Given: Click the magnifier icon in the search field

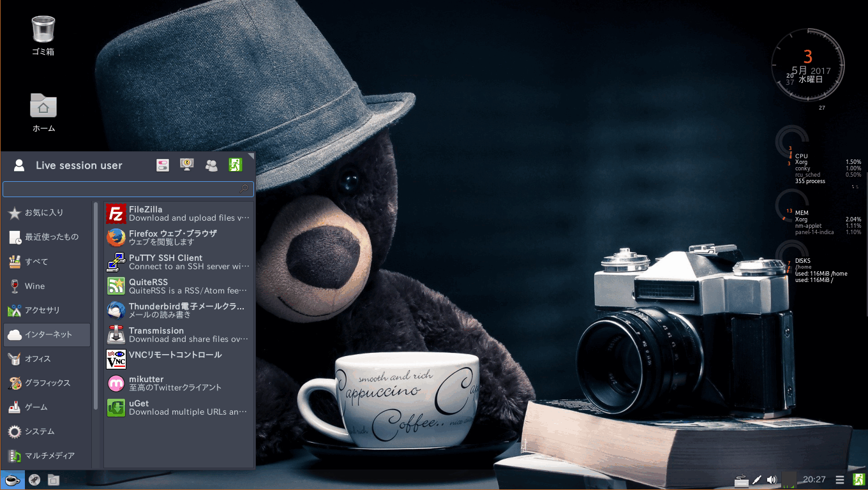Looking at the screenshot, I should pyautogui.click(x=243, y=189).
